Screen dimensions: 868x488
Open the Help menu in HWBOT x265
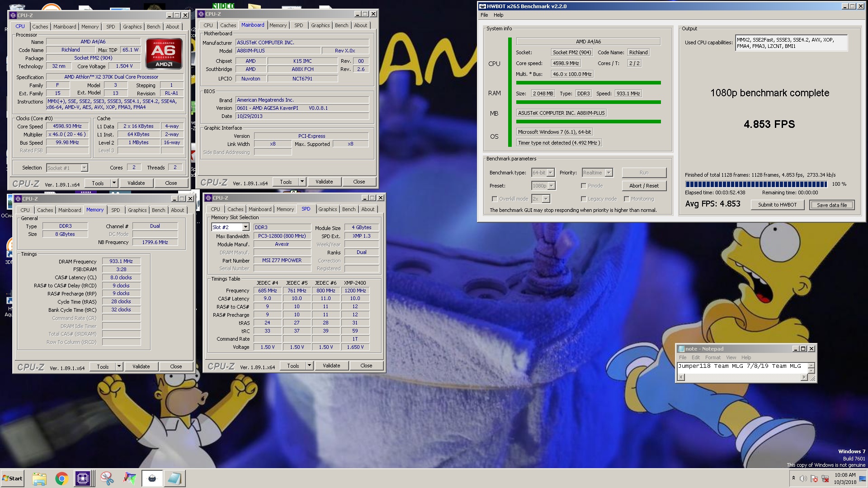pos(498,15)
